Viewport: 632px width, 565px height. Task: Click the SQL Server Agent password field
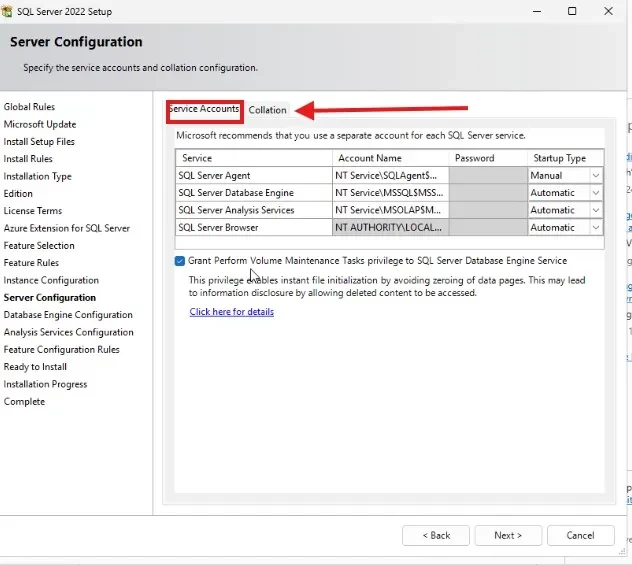click(488, 176)
